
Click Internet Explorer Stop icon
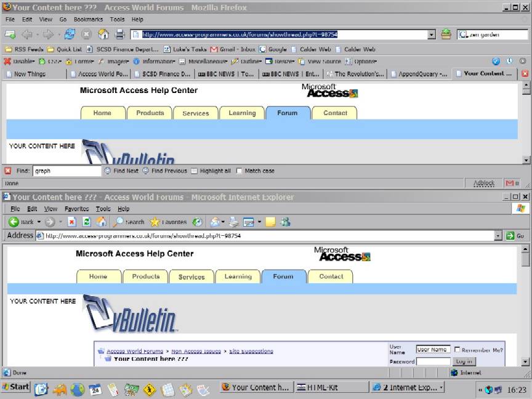(71, 222)
